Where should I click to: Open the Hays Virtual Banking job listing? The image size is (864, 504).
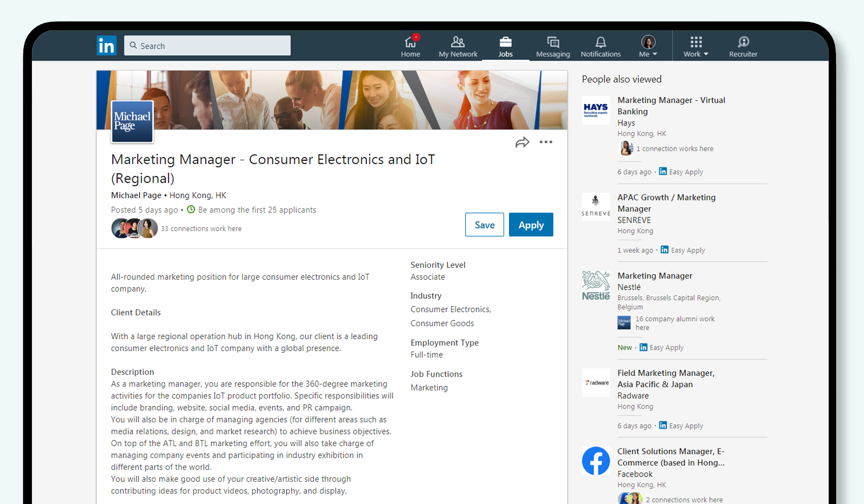[x=671, y=105]
